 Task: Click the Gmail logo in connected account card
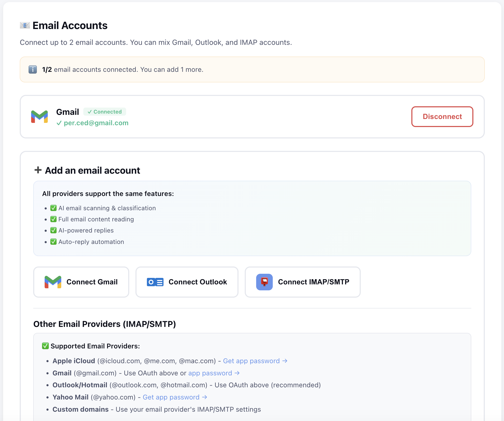[39, 117]
